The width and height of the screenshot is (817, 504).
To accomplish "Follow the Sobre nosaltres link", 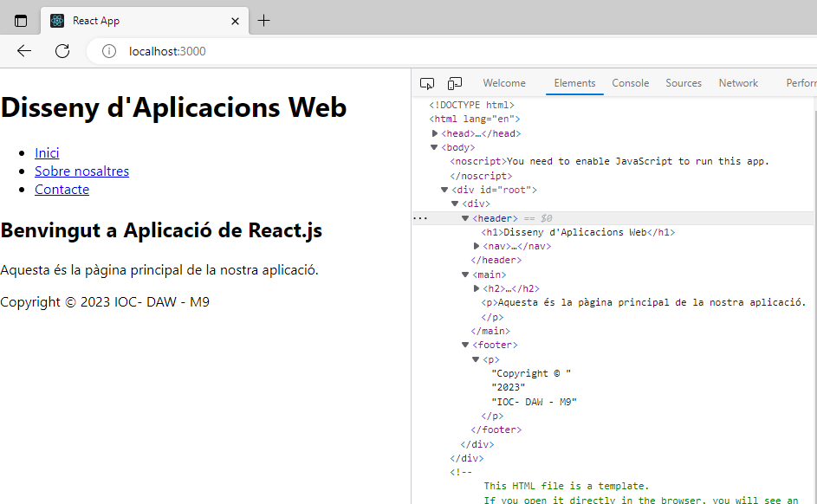I will pyautogui.click(x=81, y=171).
